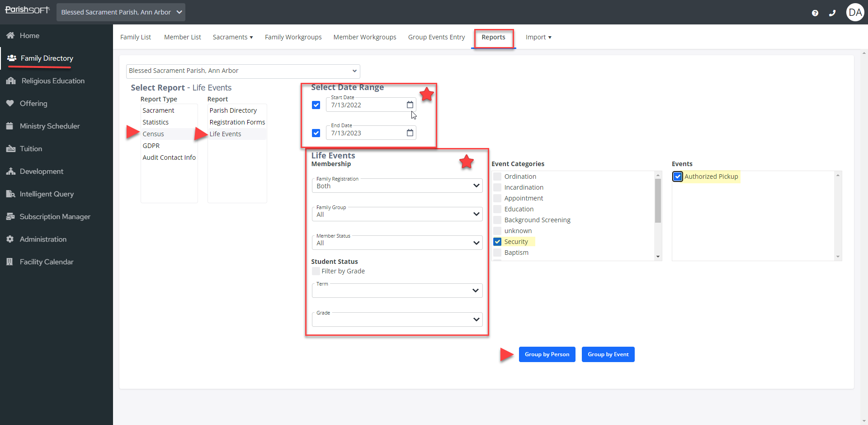Click the Development hierarchy icon
Image resolution: width=868 pixels, height=425 pixels.
click(11, 171)
